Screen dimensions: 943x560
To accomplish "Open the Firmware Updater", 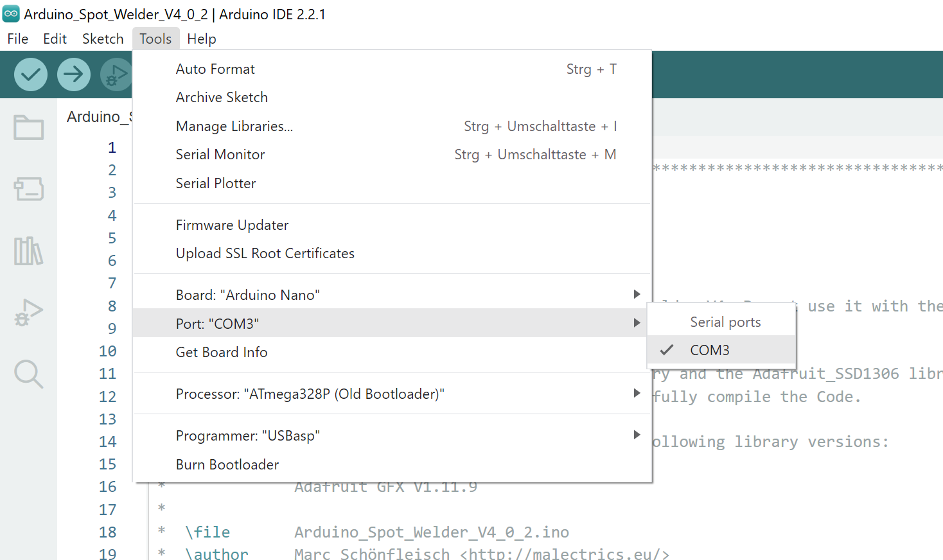I will click(392, 225).
